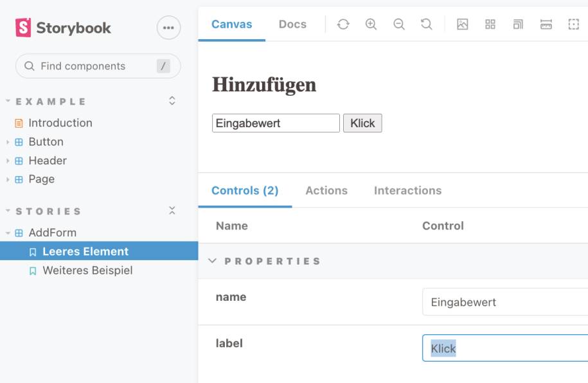Toggle the grid overlay icon
The image size is (588, 383).
(x=490, y=24)
